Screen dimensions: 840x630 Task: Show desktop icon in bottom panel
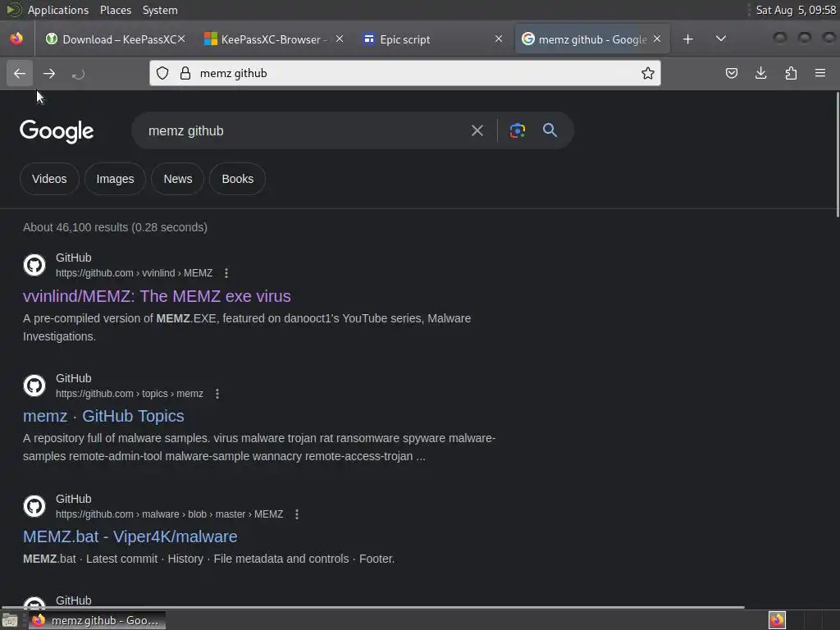[10, 621]
